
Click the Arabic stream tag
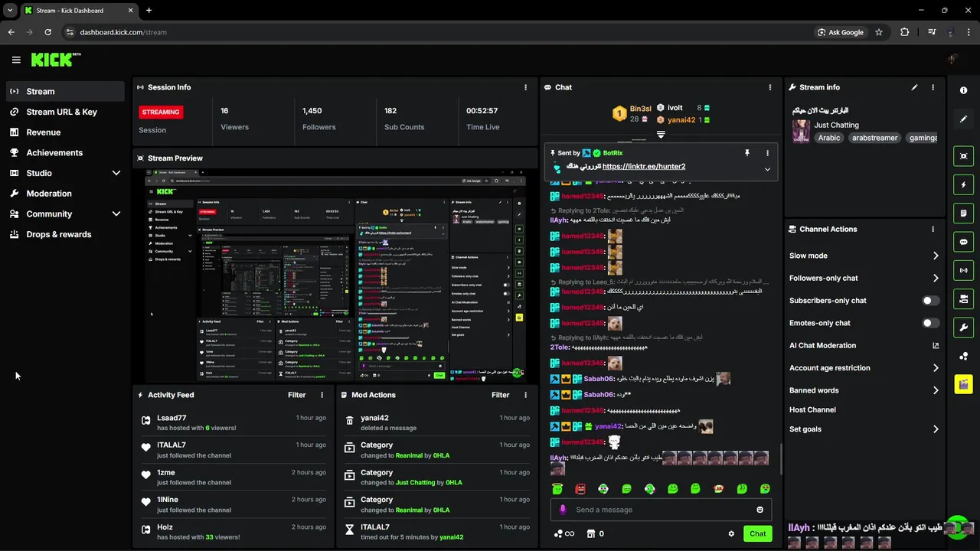click(x=828, y=138)
